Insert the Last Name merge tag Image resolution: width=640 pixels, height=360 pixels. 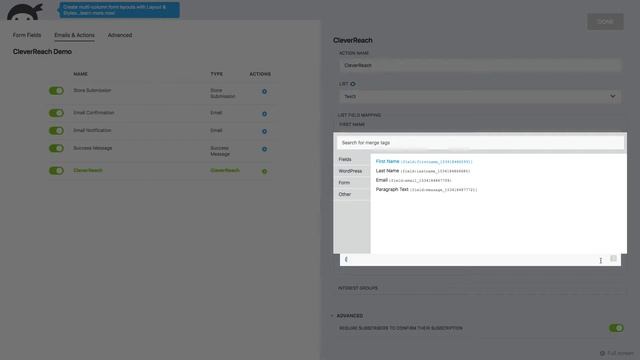coord(423,171)
